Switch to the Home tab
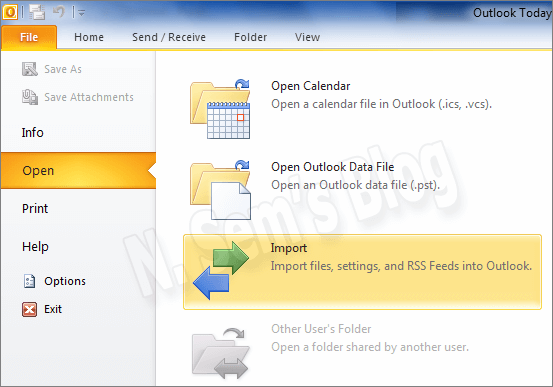553x387 pixels. coord(89,37)
